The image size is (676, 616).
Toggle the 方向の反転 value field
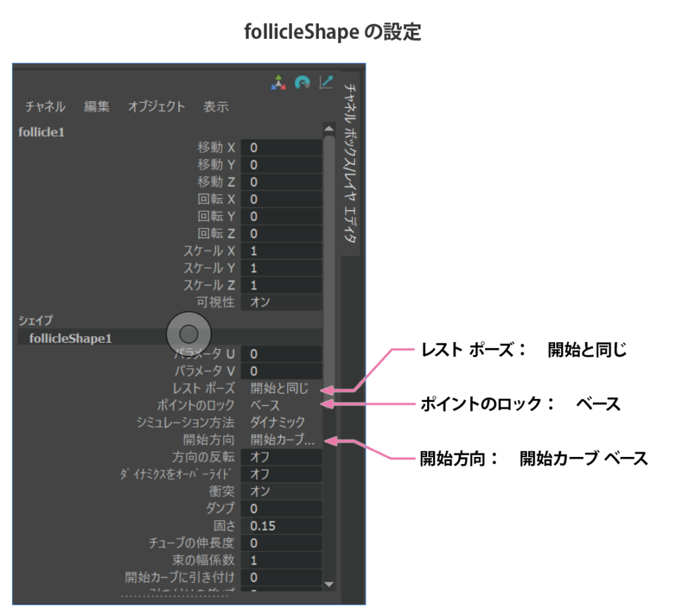[281, 457]
